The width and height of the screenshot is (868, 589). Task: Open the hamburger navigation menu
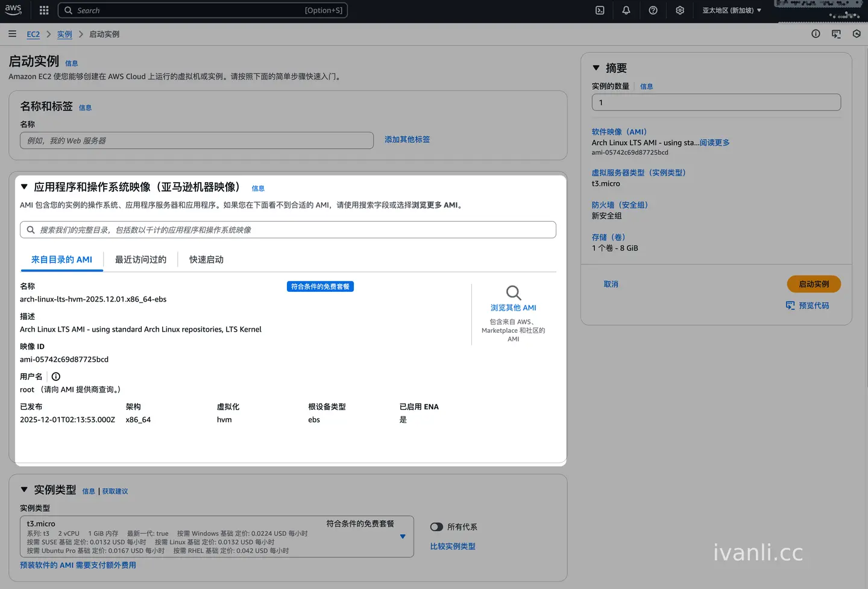(x=12, y=34)
